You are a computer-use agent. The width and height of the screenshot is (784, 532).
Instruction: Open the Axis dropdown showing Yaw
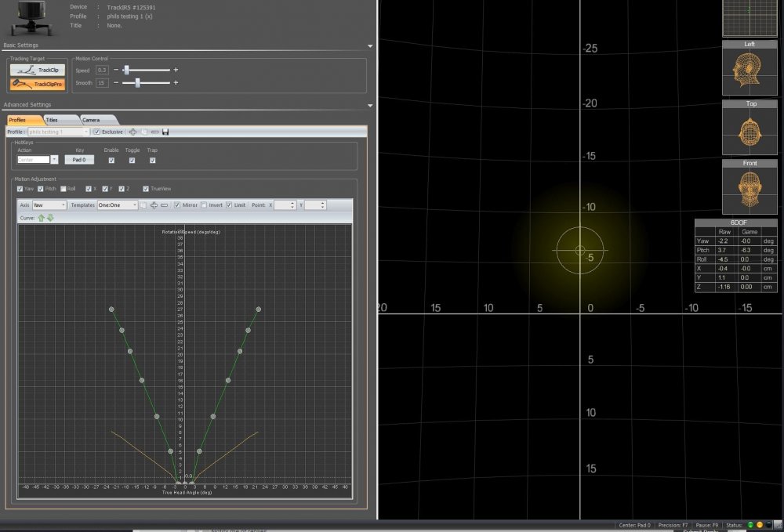[x=49, y=204]
